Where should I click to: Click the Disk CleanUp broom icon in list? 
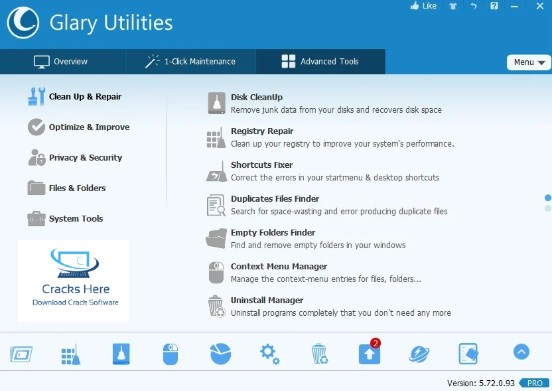[x=217, y=103]
